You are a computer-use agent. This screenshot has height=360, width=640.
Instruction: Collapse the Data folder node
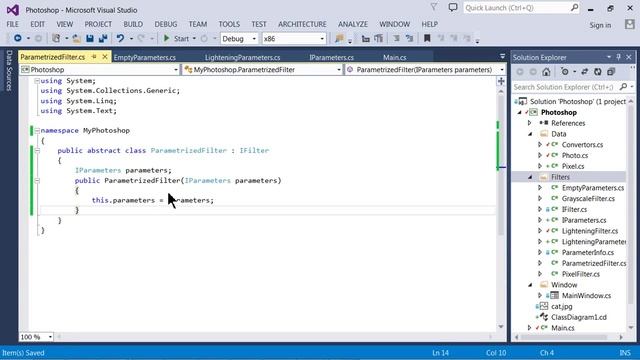tap(530, 134)
